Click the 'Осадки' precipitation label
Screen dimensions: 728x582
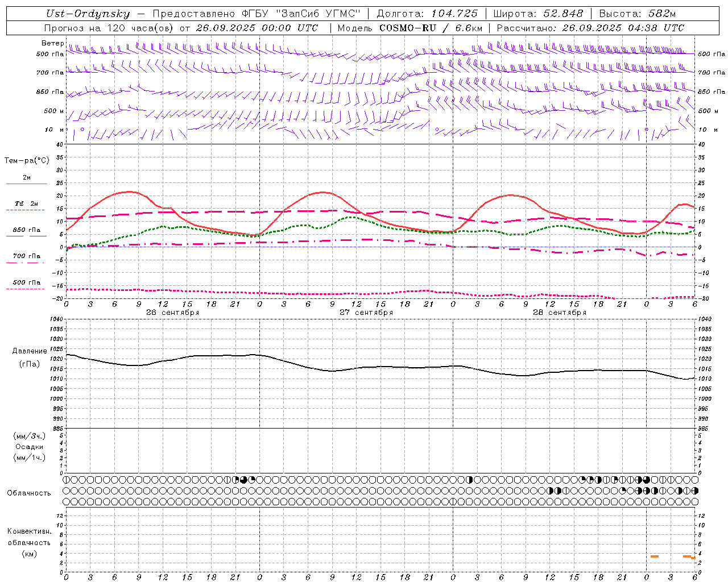click(x=30, y=447)
